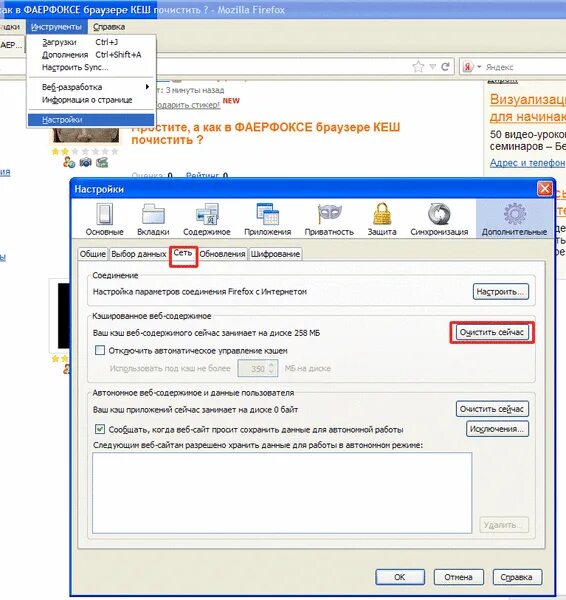Open address bar history dropdown arrow
The width and height of the screenshot is (566, 600).
432,67
